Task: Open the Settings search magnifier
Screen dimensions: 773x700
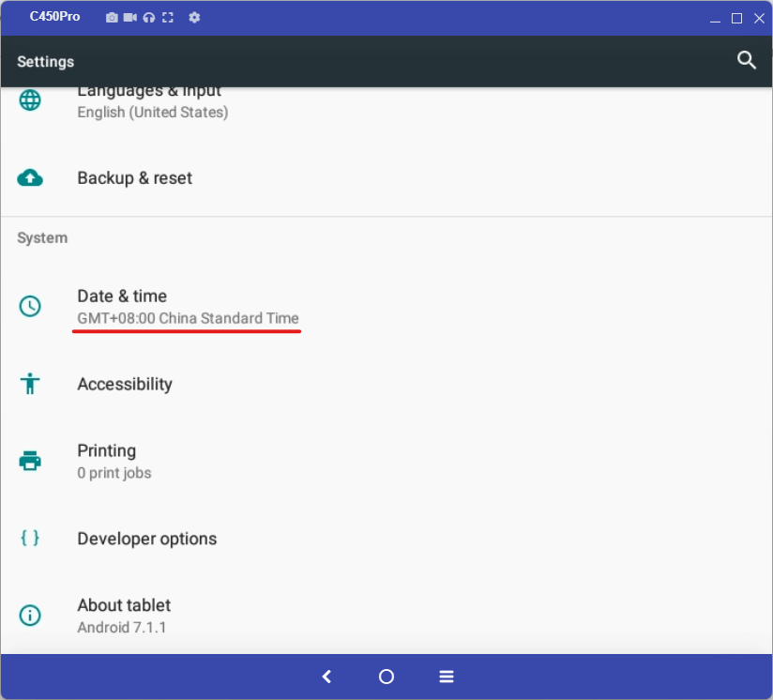Action: (x=747, y=61)
